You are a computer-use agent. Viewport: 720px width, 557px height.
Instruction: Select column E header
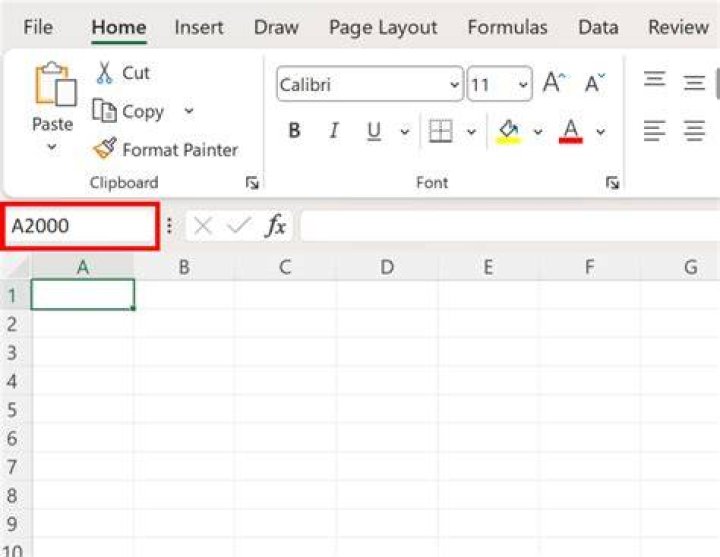[x=489, y=267]
